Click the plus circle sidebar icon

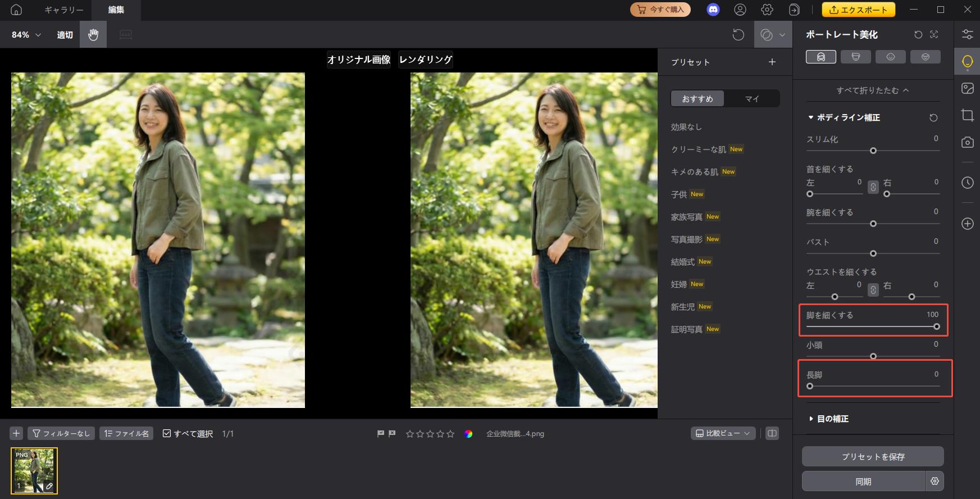[x=967, y=224]
